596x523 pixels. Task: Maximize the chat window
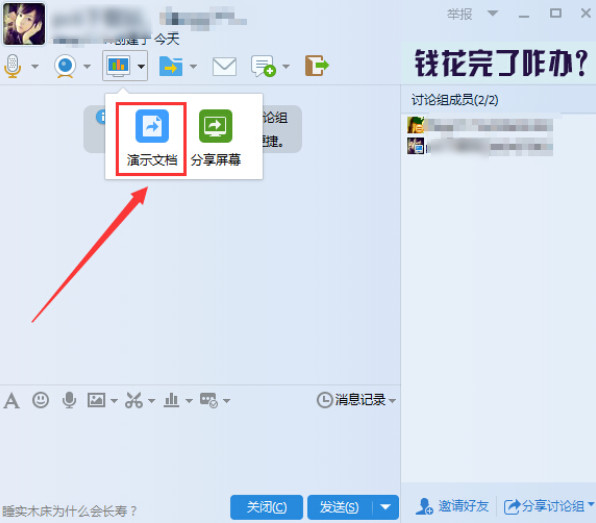[x=555, y=14]
